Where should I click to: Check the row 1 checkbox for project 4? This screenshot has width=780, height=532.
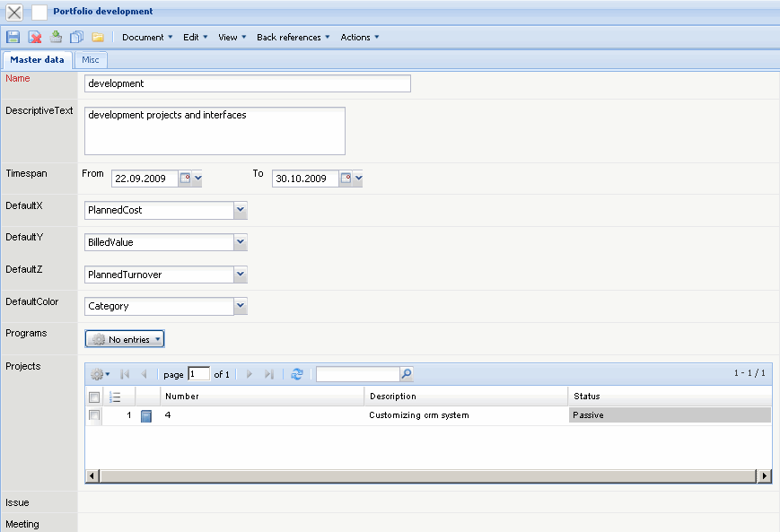[94, 415]
